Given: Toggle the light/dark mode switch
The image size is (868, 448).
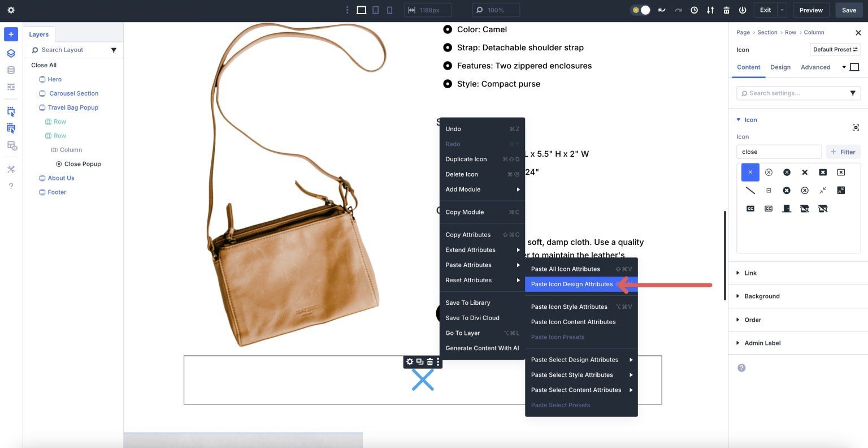Looking at the screenshot, I should (x=640, y=10).
